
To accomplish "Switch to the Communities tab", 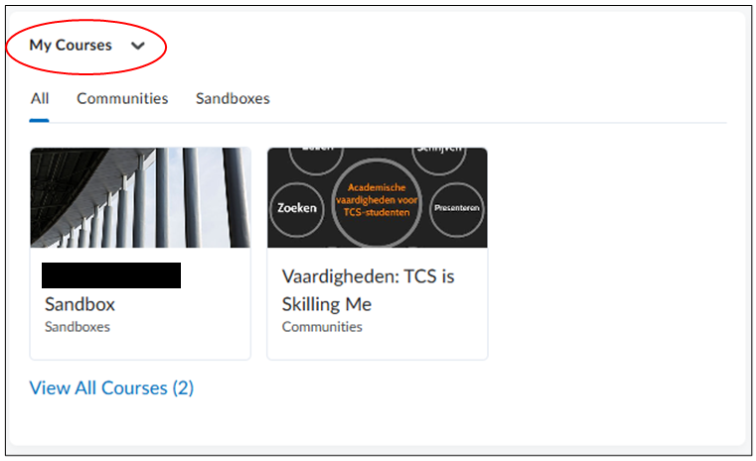I will 122,98.
